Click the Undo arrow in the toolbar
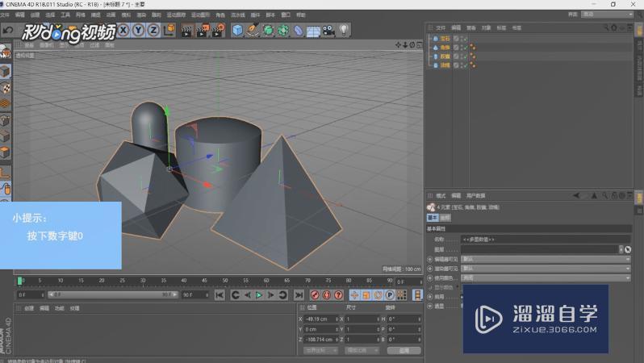 (x=8, y=30)
